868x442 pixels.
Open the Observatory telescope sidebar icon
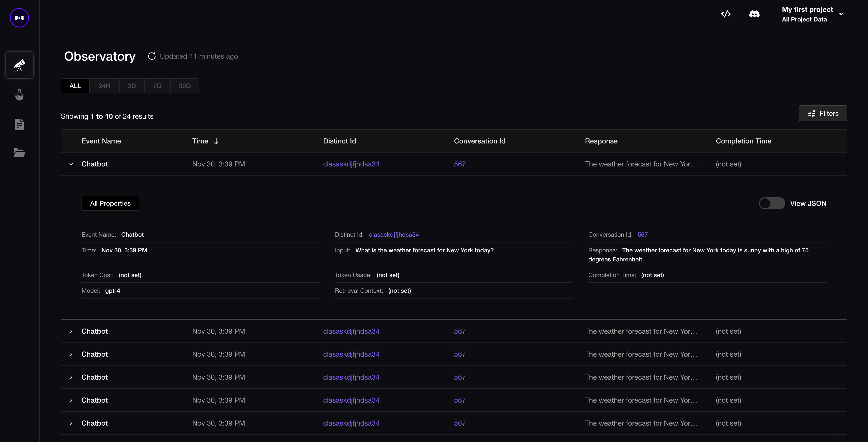click(19, 65)
